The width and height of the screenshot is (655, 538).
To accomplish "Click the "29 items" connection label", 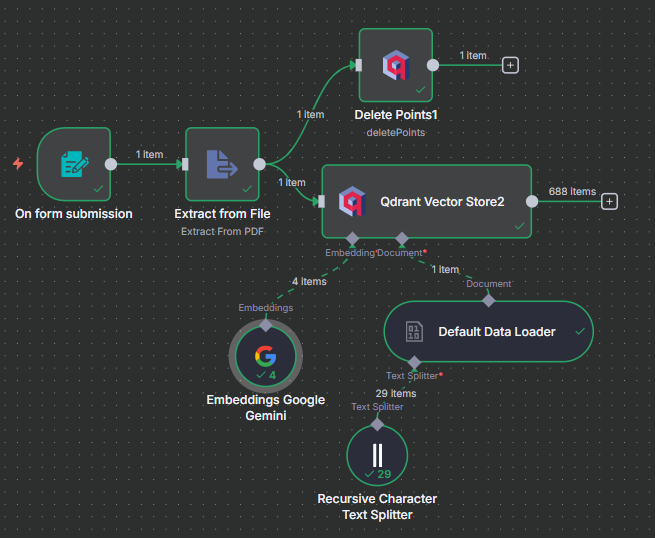I will tap(396, 393).
